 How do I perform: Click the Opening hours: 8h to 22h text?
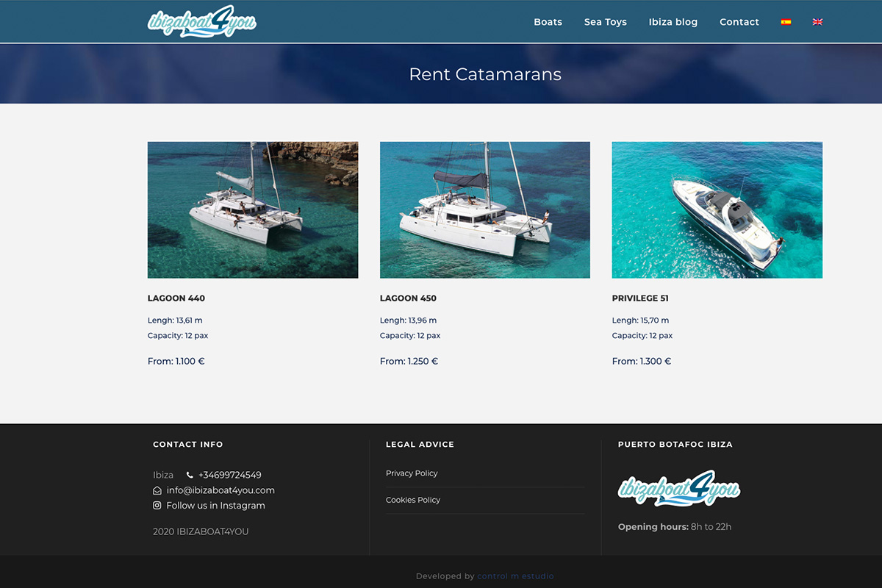click(x=675, y=527)
